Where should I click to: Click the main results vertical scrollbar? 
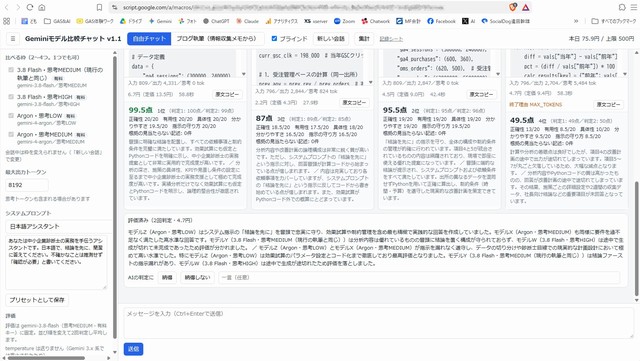636,239
